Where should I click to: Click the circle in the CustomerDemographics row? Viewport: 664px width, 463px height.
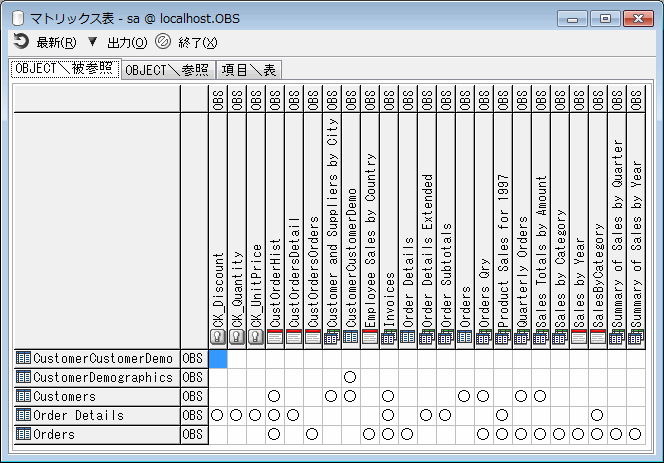pyautogui.click(x=350, y=377)
